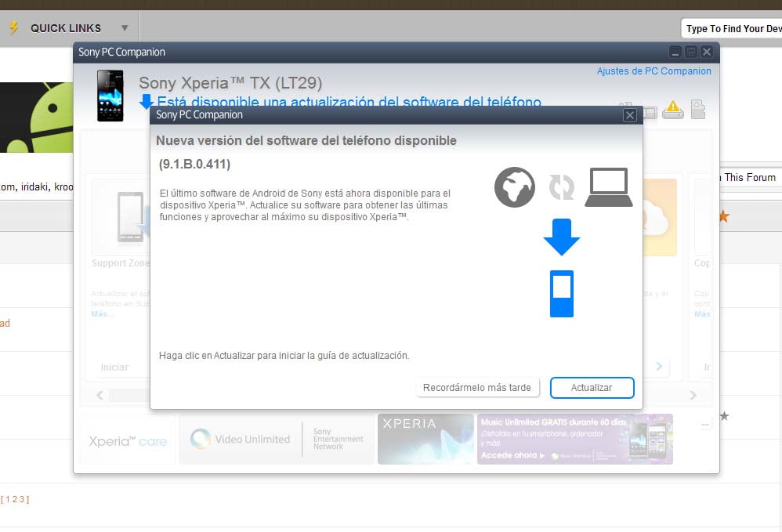This screenshot has width=782, height=532.
Task: Click the Actualizar button
Action: [x=592, y=387]
